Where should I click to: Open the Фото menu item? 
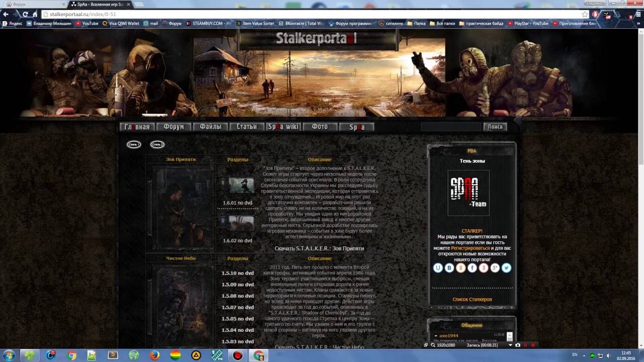pos(320,127)
